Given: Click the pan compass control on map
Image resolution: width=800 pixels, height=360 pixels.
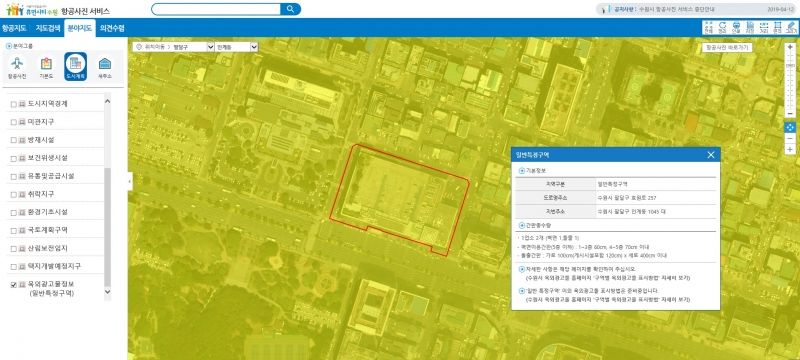Looking at the screenshot, I should tap(790, 127).
